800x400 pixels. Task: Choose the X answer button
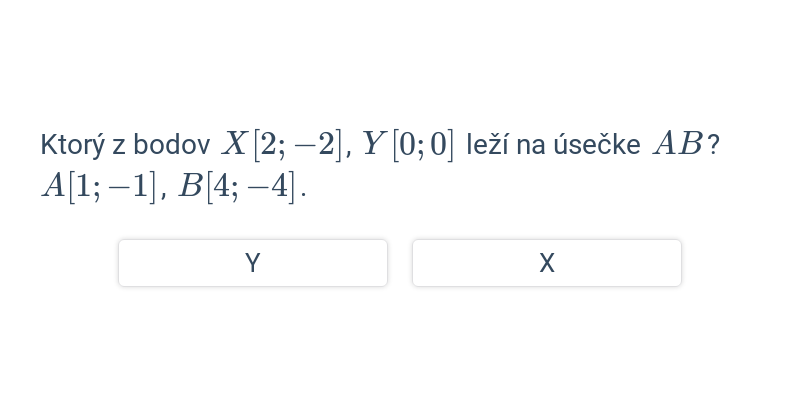[547, 263]
